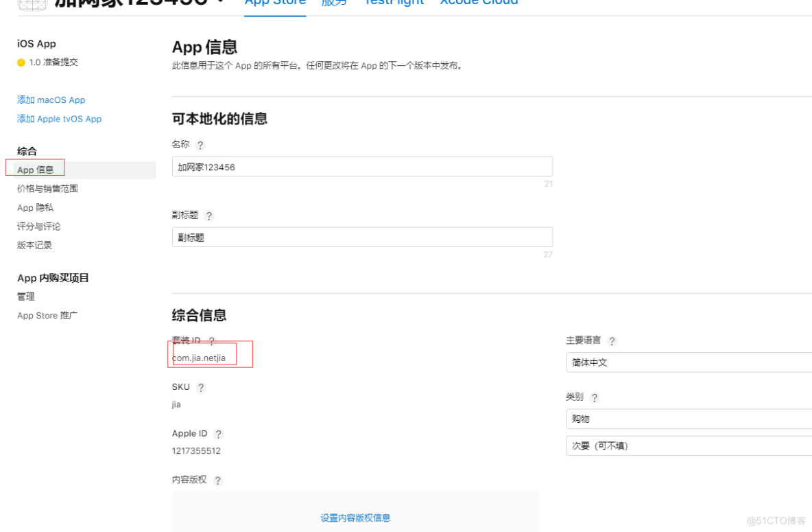Open App Store 推广 in the sidebar
812x532 pixels.
tap(47, 315)
